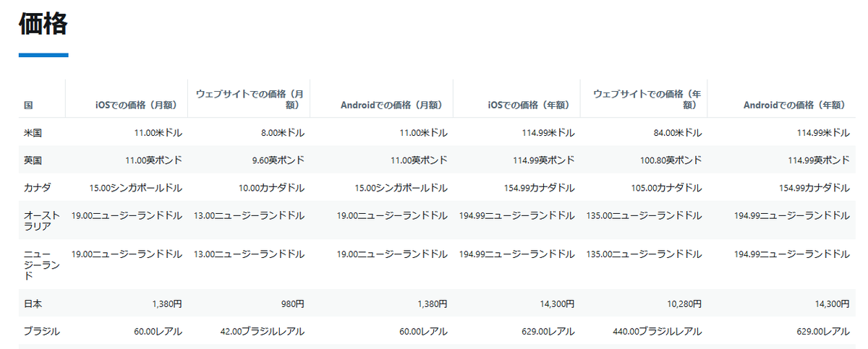Viewport: 868px width, 349px height.
Task: Click 米国 Android monthly price 11.00米ドル
Action: [x=424, y=133]
